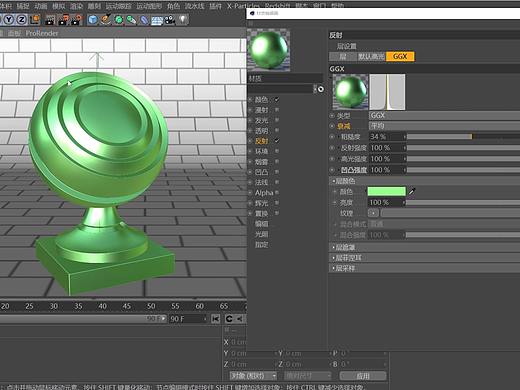Expand the 层采样 section
The height and width of the screenshot is (390, 520).
[424, 268]
